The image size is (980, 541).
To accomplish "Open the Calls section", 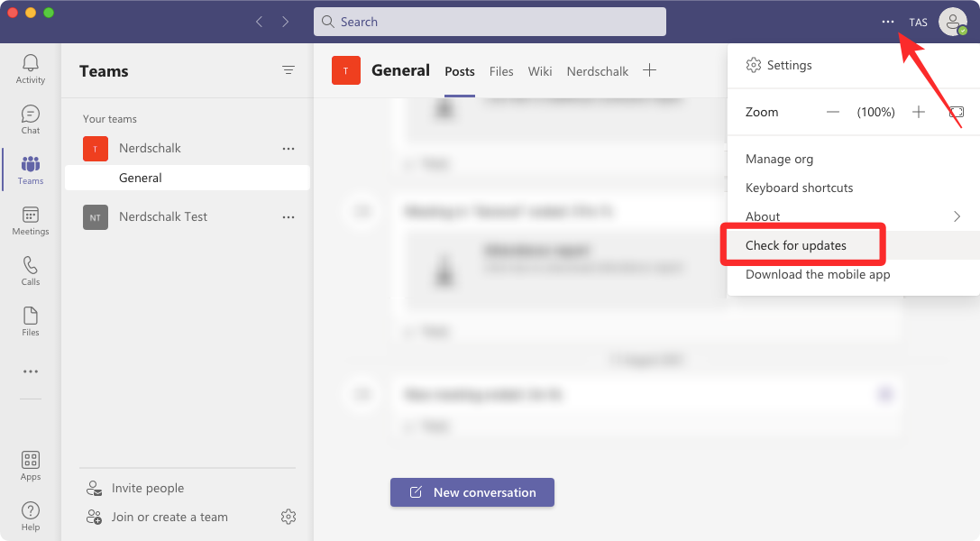I will [x=30, y=270].
